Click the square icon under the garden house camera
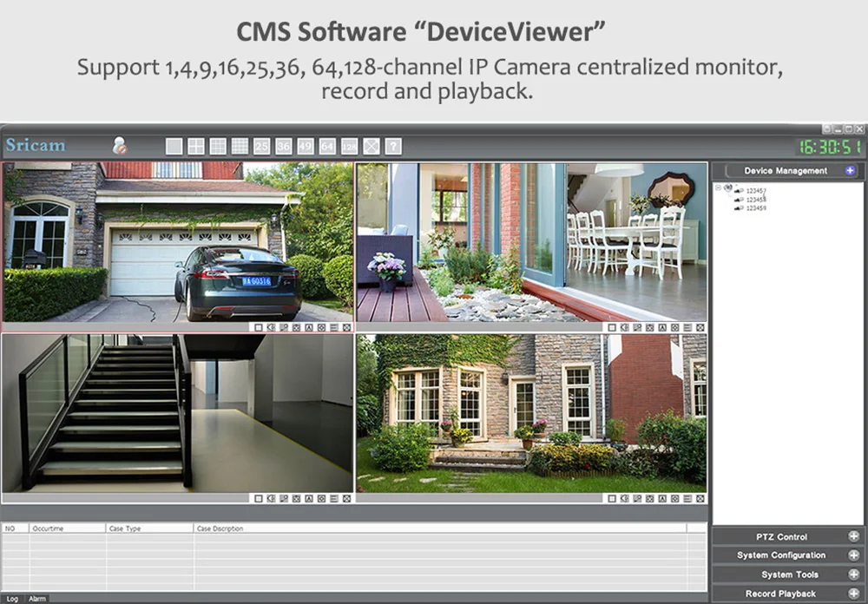 (612, 499)
